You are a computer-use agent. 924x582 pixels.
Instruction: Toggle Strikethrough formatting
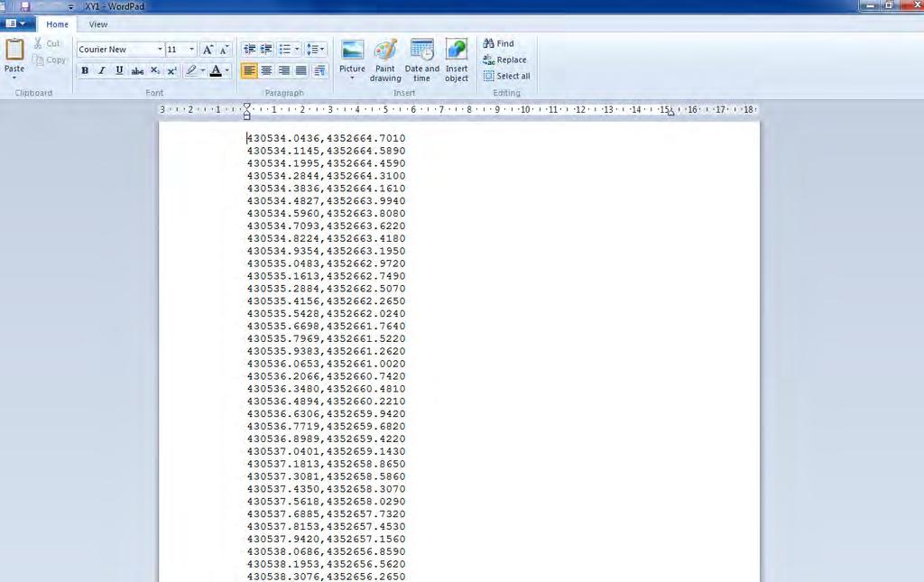137,70
